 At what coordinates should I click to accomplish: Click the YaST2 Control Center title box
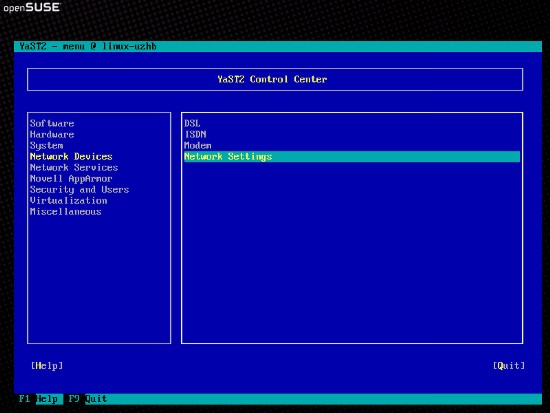pos(275,80)
